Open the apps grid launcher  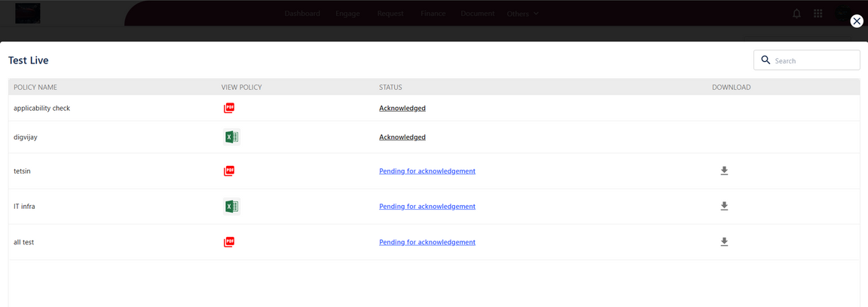coord(818,14)
